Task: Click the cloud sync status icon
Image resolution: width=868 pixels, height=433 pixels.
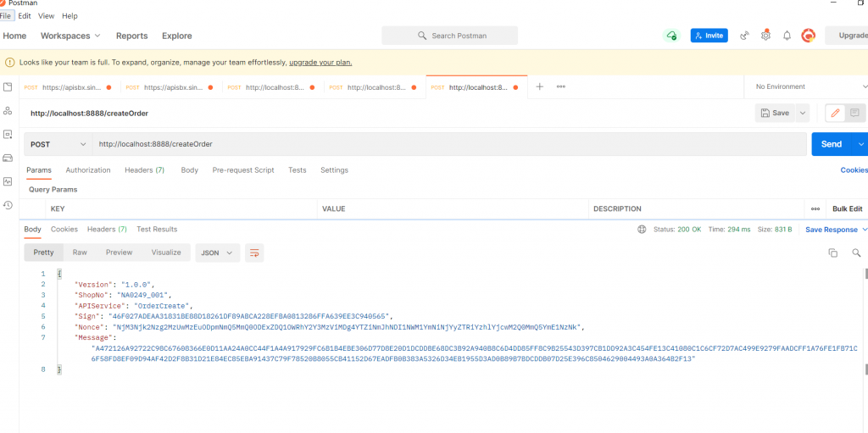Action: [671, 36]
